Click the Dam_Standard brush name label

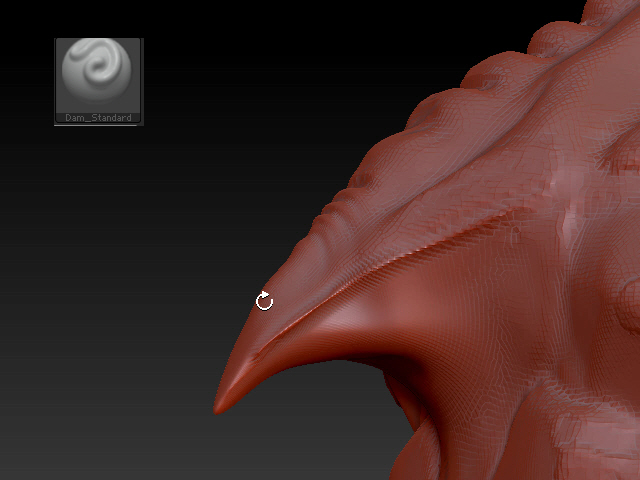pos(98,118)
